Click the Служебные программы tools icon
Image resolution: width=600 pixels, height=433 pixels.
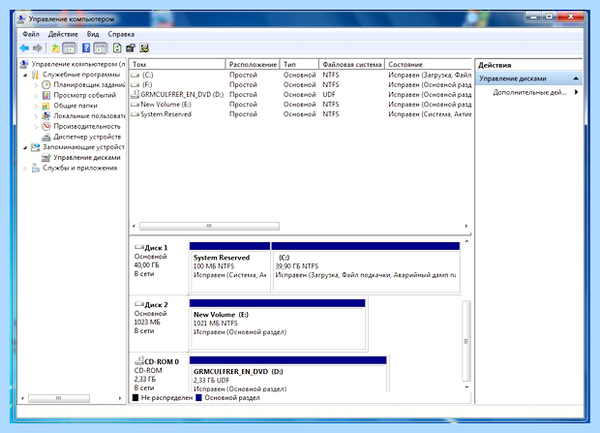tap(35, 74)
